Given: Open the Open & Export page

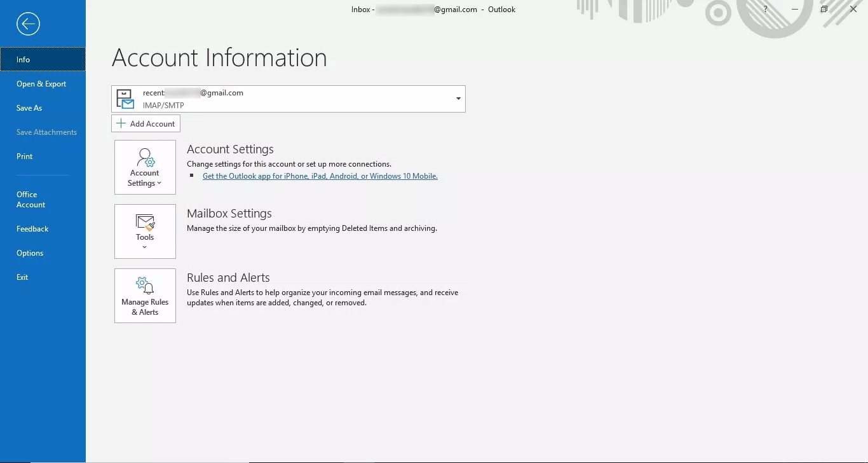Looking at the screenshot, I should (x=43, y=83).
